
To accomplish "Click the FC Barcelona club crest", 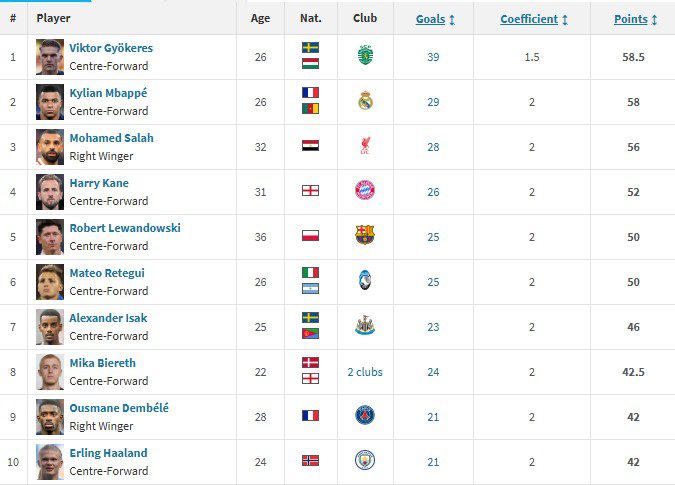I will [365, 236].
